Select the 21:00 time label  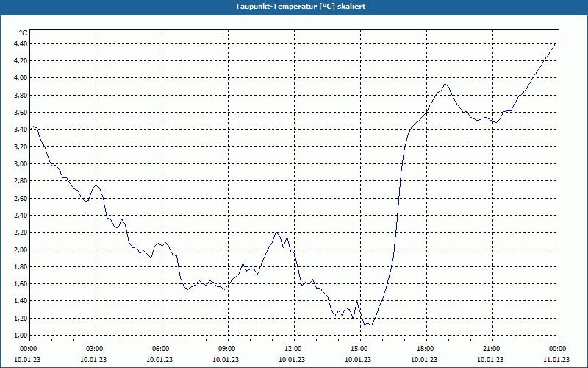[x=492, y=349]
